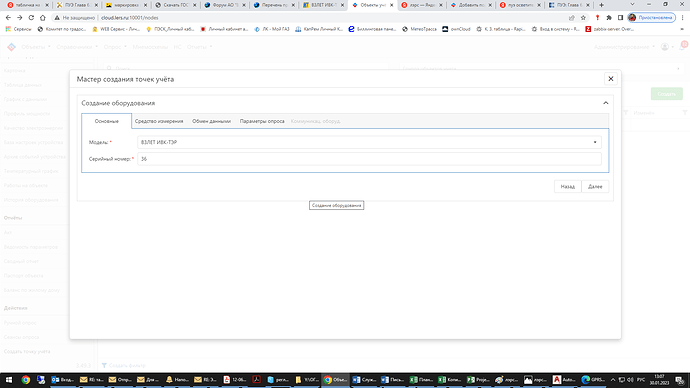Click the cloud.lers.ru address bar
This screenshot has height=388, width=690.
click(x=308, y=18)
